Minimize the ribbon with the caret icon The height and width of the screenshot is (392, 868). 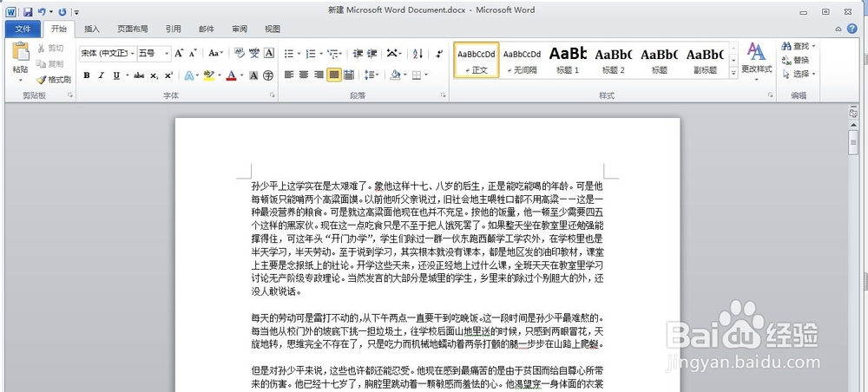838,29
